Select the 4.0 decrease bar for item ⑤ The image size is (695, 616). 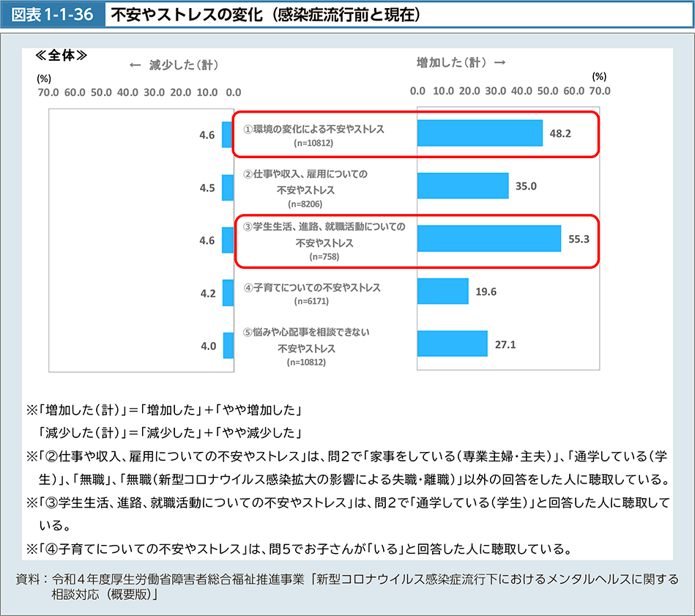point(228,345)
